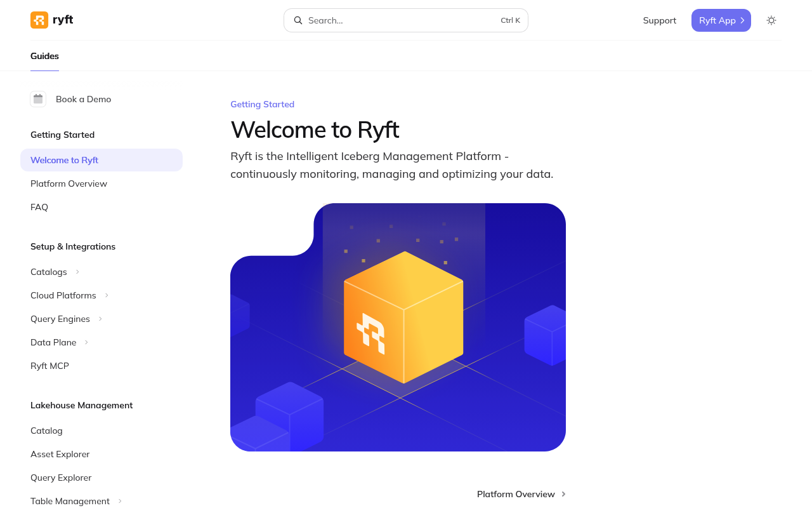Viewport: 812px width, 508px height.
Task: Click the Welcome to Ryft page heading
Action: [315, 130]
